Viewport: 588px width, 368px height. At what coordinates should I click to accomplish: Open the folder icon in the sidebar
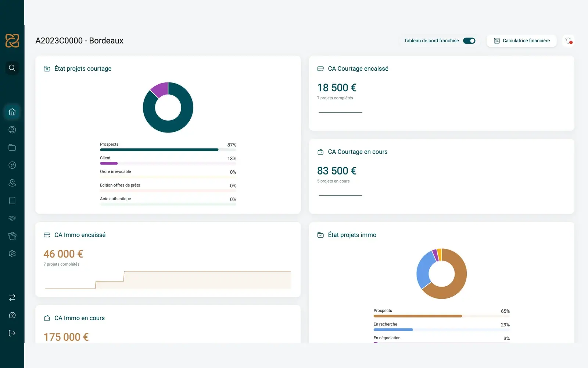pos(12,147)
